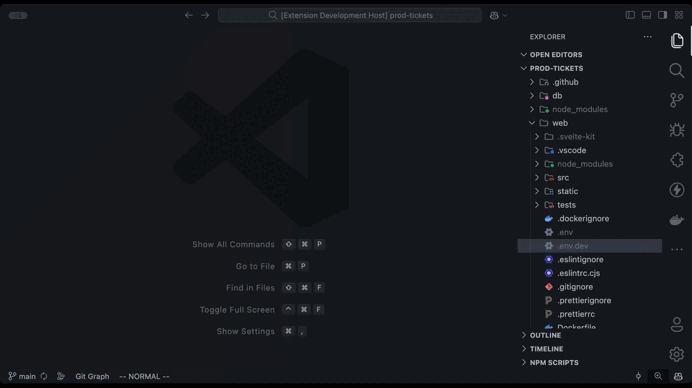692x388 pixels.
Task: Click the NORMAL vim mode indicator
Action: [x=144, y=376]
